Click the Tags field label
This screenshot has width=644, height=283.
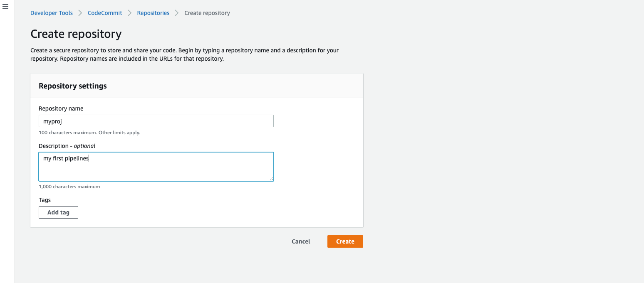45,199
